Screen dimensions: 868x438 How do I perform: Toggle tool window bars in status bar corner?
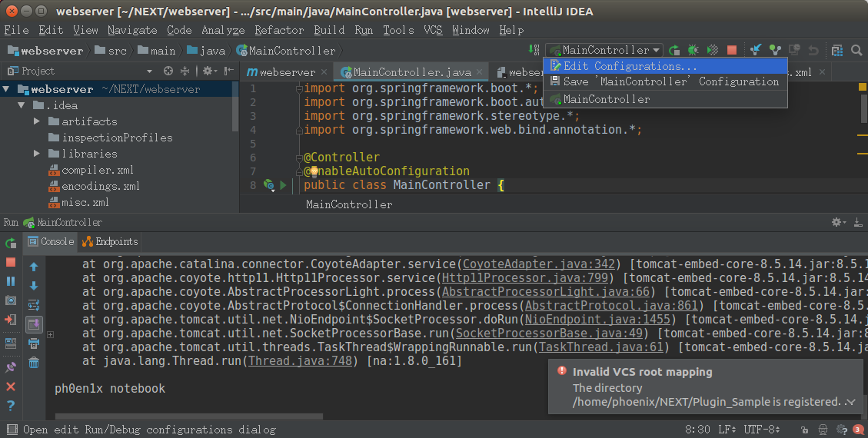11,429
